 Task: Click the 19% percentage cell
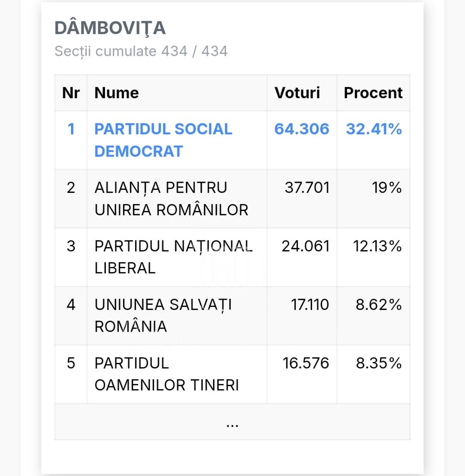pos(387,188)
